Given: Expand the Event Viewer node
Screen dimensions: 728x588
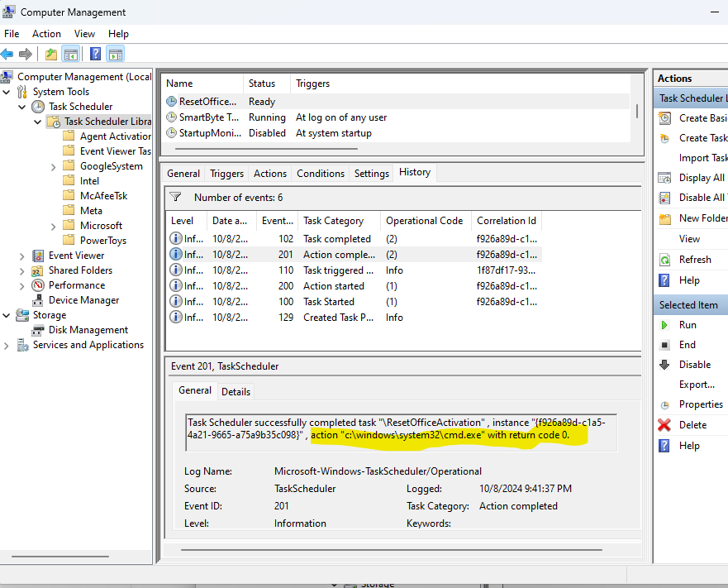Looking at the screenshot, I should [x=21, y=256].
